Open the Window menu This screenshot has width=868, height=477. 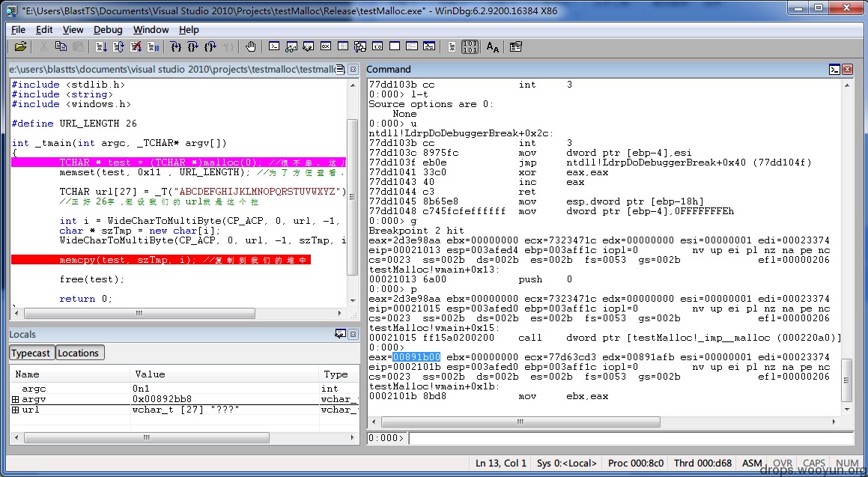(x=151, y=30)
